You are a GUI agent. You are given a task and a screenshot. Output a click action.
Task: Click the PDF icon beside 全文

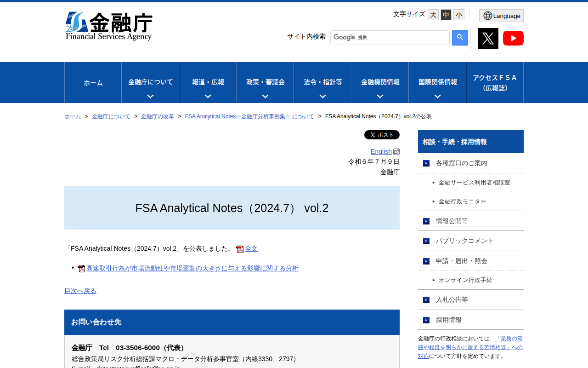(x=240, y=249)
